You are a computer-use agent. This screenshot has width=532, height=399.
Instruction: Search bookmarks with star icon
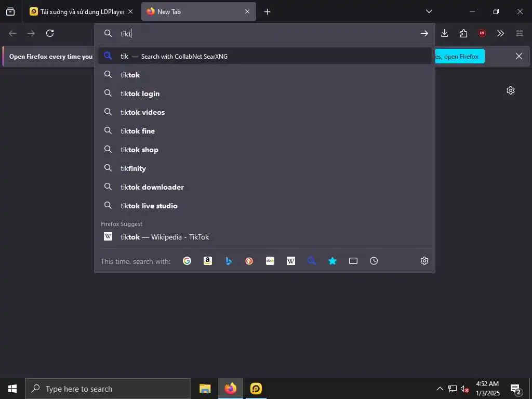pos(332,261)
